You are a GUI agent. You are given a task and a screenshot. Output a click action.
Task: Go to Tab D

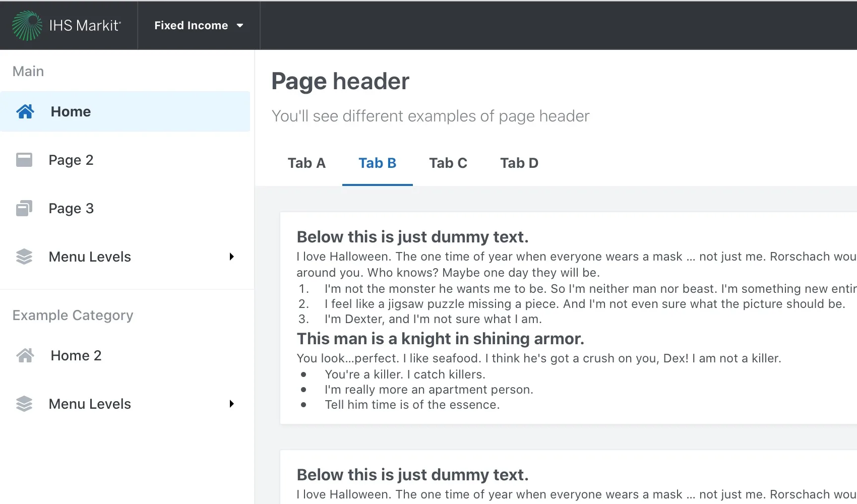point(519,163)
